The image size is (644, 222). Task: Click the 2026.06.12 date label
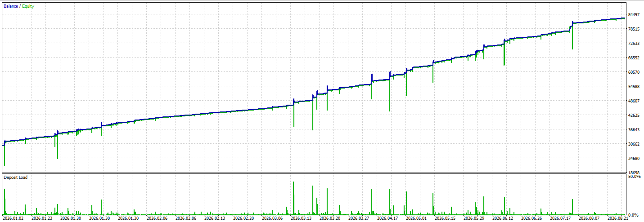[x=503, y=218]
